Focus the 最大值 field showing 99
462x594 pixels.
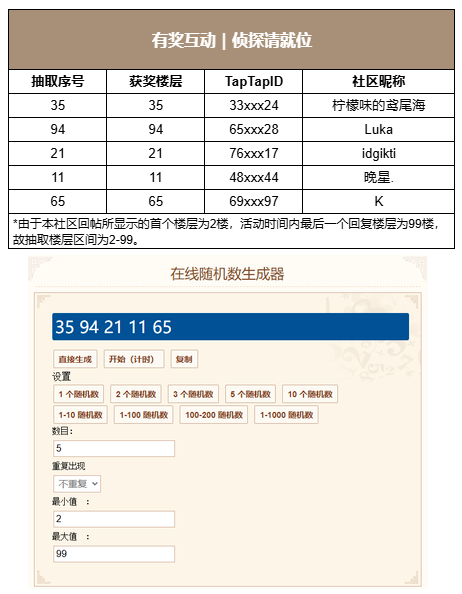tap(114, 554)
